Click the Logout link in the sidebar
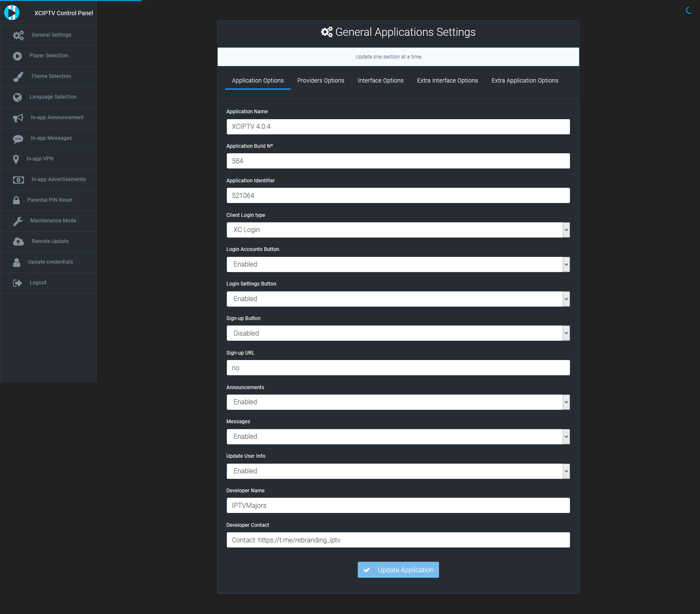The width and height of the screenshot is (700, 614). click(38, 283)
